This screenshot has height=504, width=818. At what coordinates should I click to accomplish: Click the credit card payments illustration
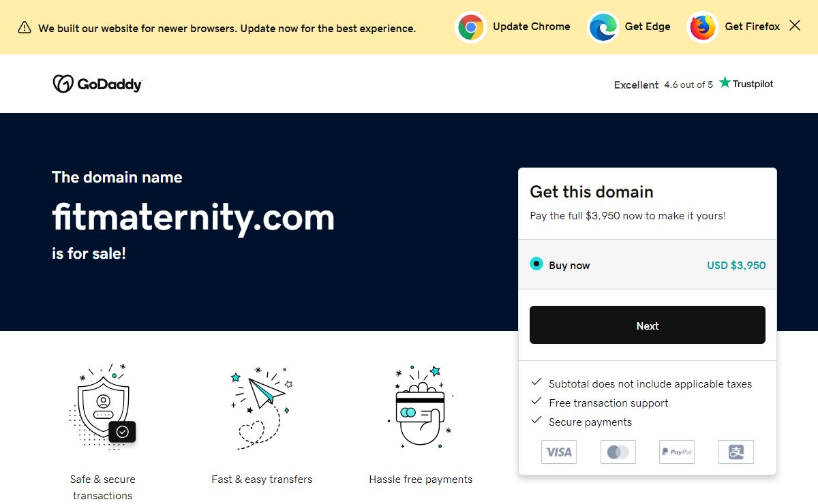(421, 407)
